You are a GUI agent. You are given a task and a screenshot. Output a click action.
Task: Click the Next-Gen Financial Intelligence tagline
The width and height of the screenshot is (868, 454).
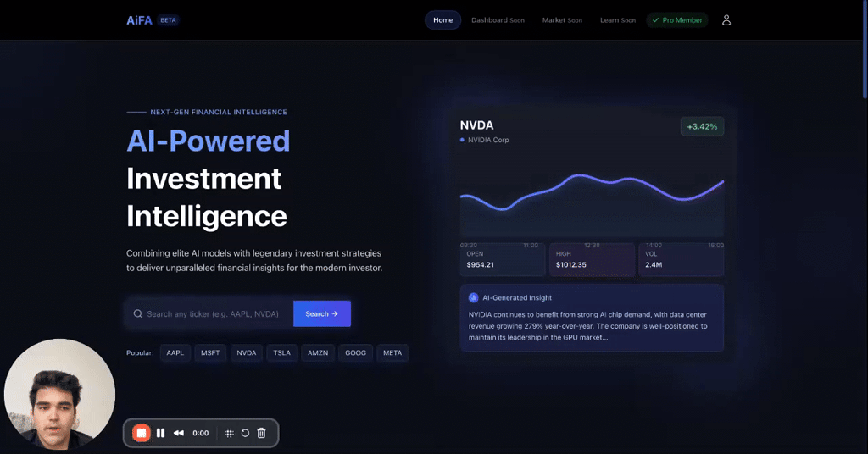click(219, 112)
